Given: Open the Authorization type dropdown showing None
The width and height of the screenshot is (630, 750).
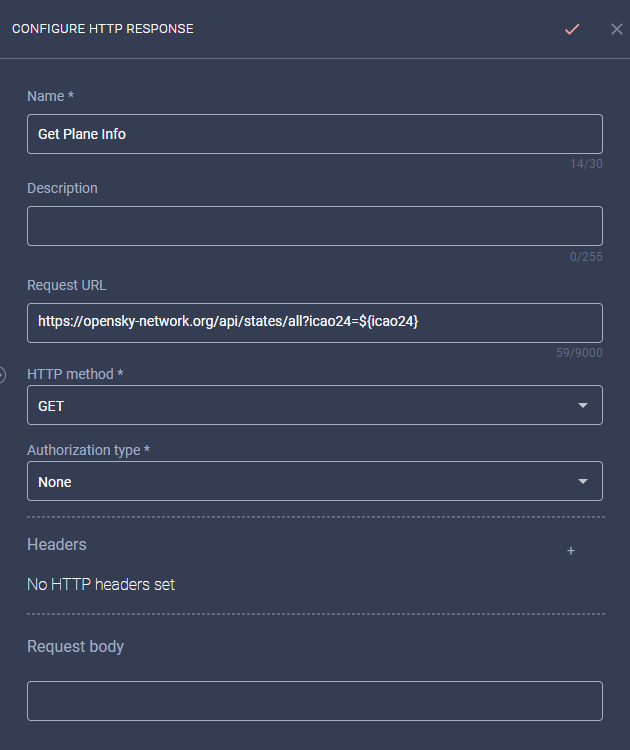Looking at the screenshot, I should coord(315,481).
